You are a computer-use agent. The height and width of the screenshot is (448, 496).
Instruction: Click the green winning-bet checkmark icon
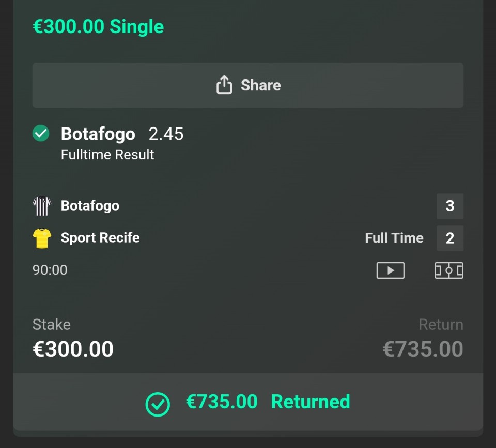point(41,134)
